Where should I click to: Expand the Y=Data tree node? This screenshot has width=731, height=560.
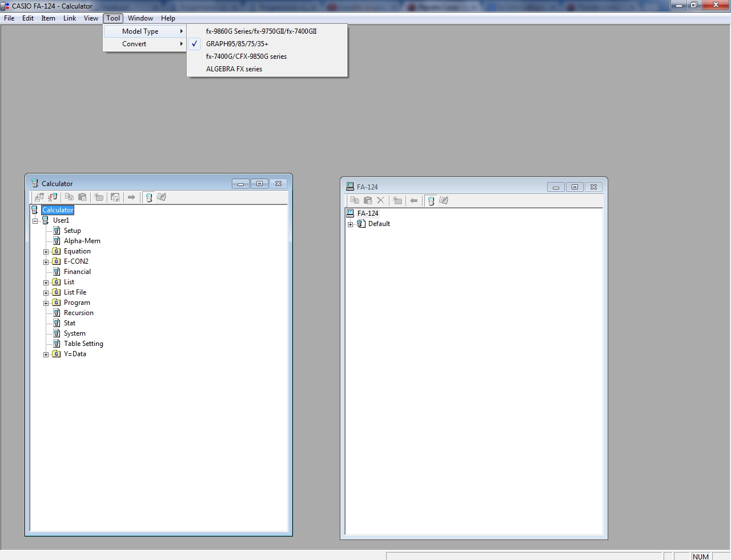click(46, 354)
